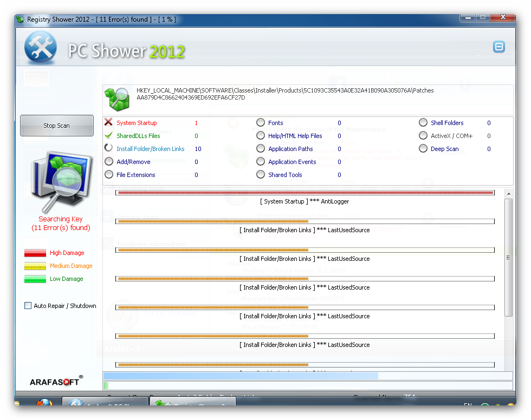Select the Shell Folders radio option
The height and width of the screenshot is (420, 531).
point(423,122)
